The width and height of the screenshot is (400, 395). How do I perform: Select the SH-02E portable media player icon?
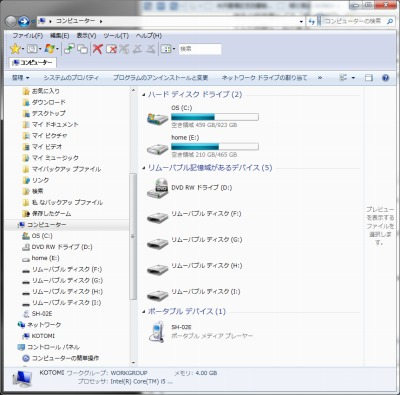(x=157, y=332)
